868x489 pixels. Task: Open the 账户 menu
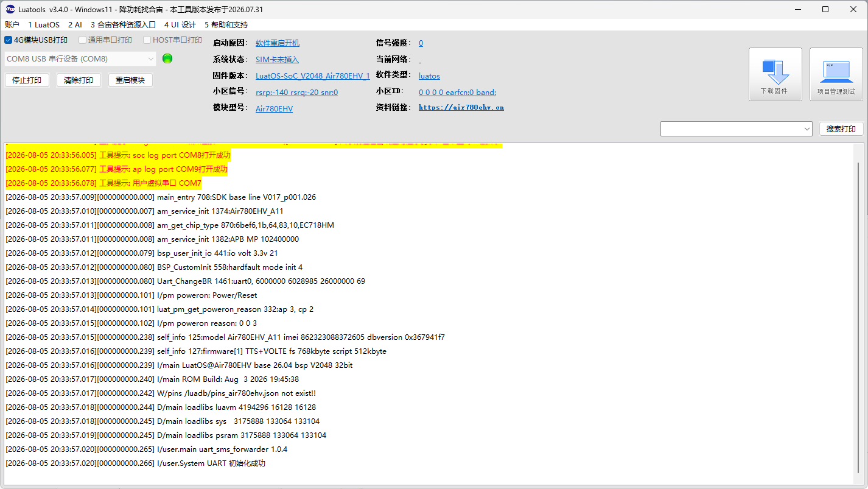[x=12, y=25]
